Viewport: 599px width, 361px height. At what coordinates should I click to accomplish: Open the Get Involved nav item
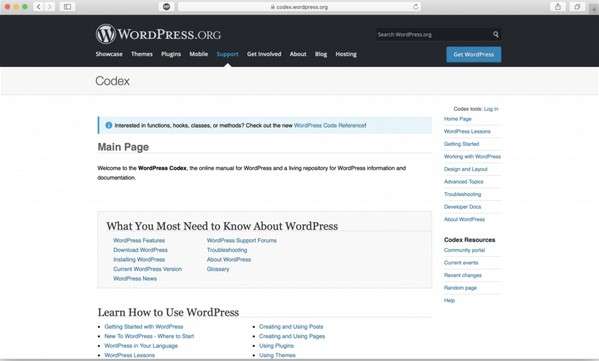(264, 54)
